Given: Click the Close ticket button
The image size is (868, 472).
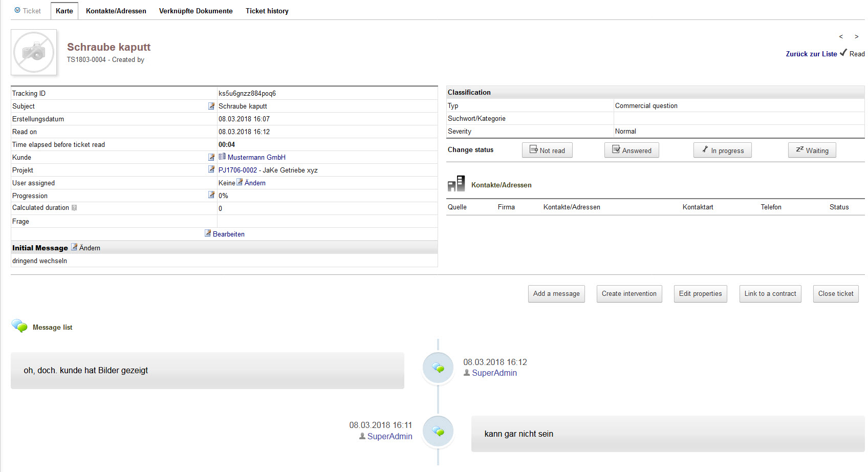Looking at the screenshot, I should (835, 294).
